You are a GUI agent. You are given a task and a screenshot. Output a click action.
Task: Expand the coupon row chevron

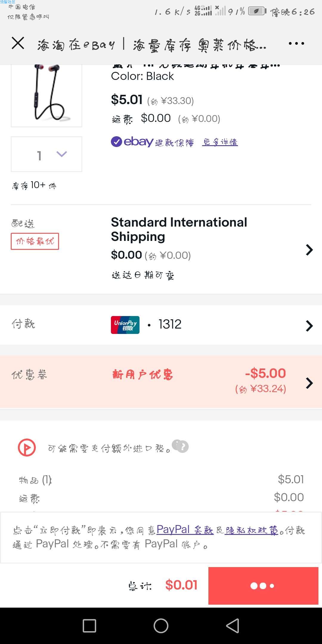click(x=309, y=383)
